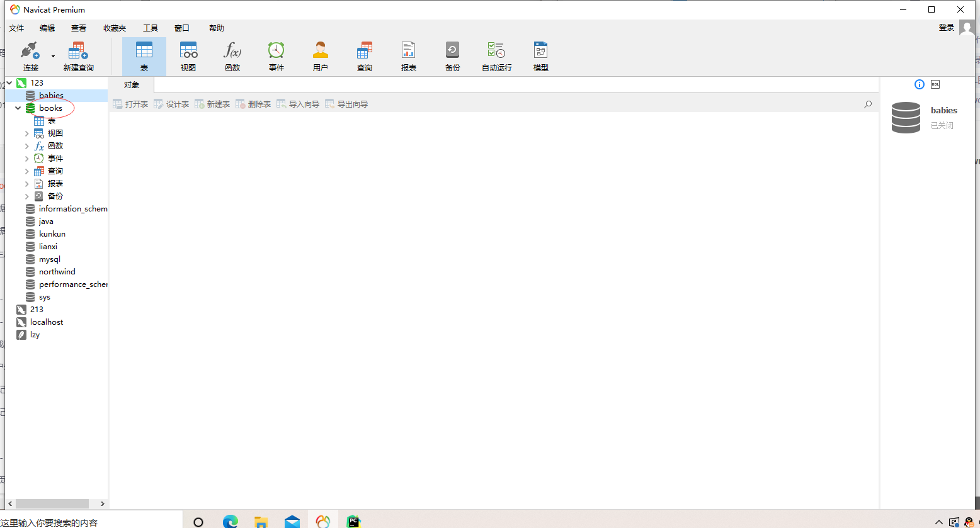Select the sys database
The width and height of the screenshot is (980, 528).
(44, 297)
